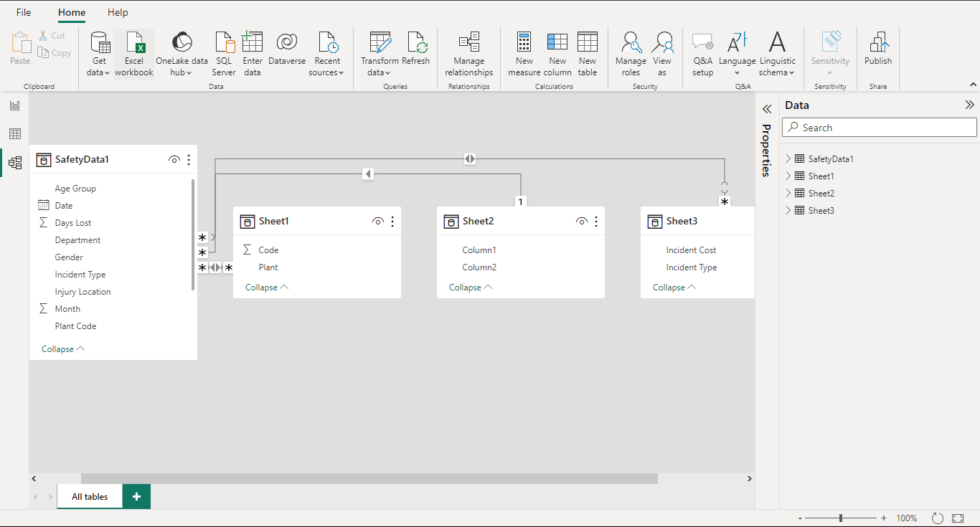Switch to Table view from the left sidebar
The image size is (980, 527).
click(x=15, y=133)
